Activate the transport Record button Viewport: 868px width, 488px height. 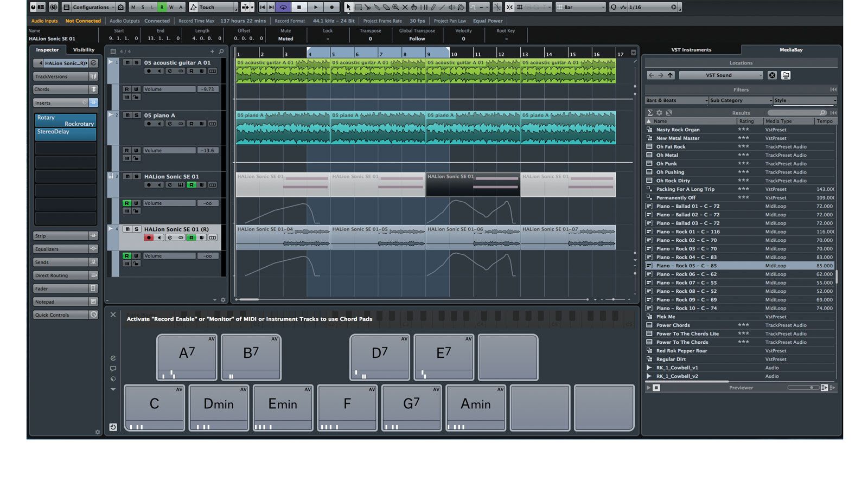pyautogui.click(x=332, y=7)
